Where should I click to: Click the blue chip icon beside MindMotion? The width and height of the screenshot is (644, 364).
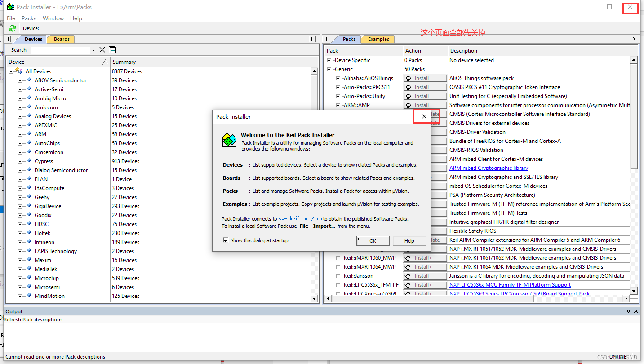(x=30, y=296)
